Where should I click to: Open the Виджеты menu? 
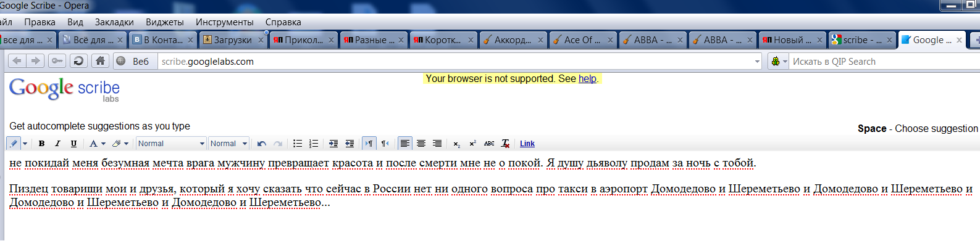[165, 22]
